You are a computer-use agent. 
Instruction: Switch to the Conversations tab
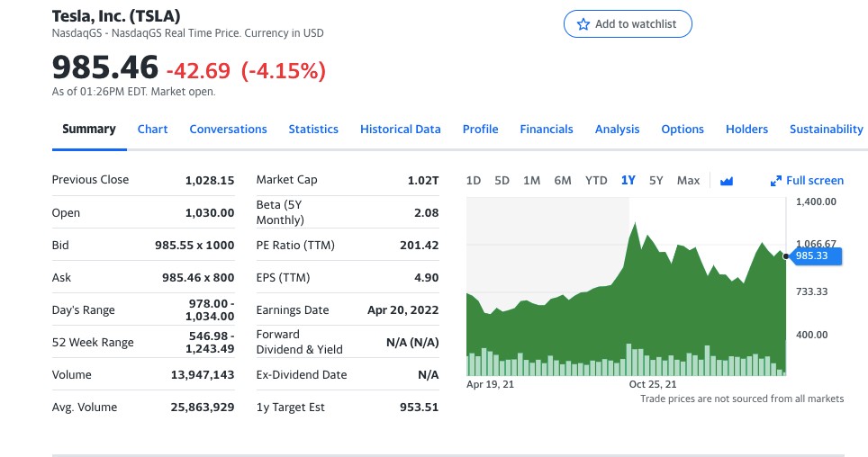pyautogui.click(x=228, y=130)
